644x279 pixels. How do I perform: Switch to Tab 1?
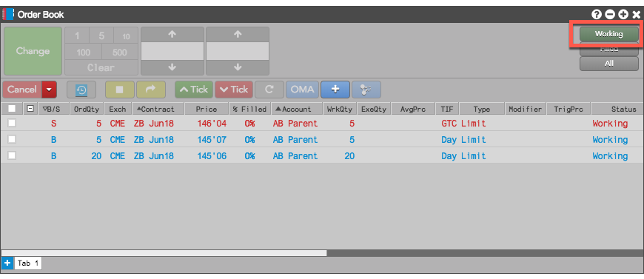tap(28, 263)
